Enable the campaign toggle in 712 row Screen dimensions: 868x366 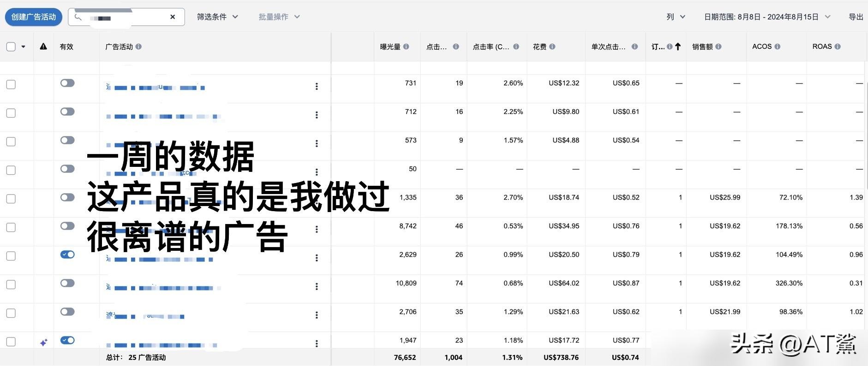(67, 112)
